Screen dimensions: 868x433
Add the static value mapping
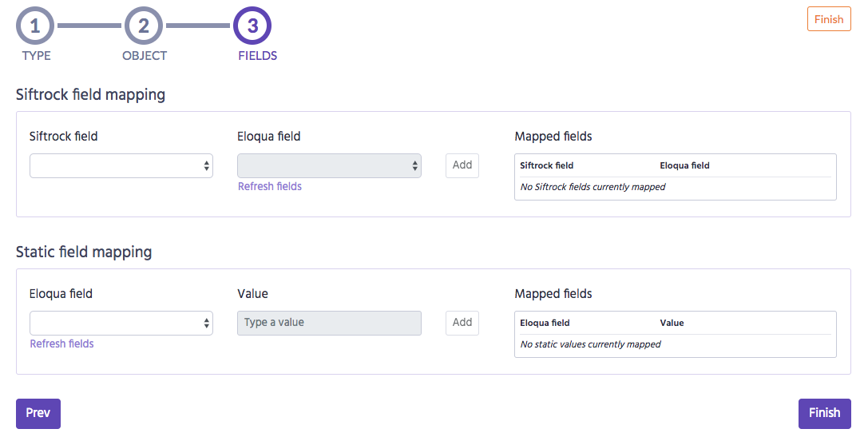(x=462, y=322)
